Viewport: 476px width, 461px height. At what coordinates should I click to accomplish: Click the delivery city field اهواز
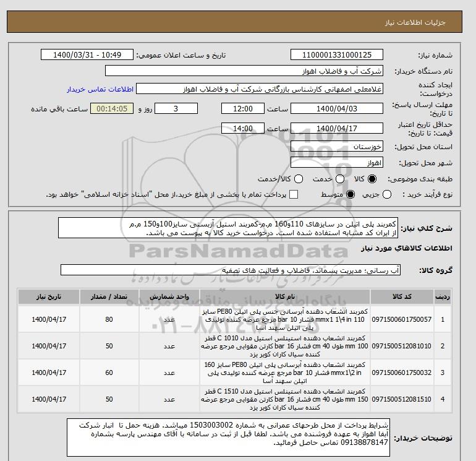tap(337, 163)
